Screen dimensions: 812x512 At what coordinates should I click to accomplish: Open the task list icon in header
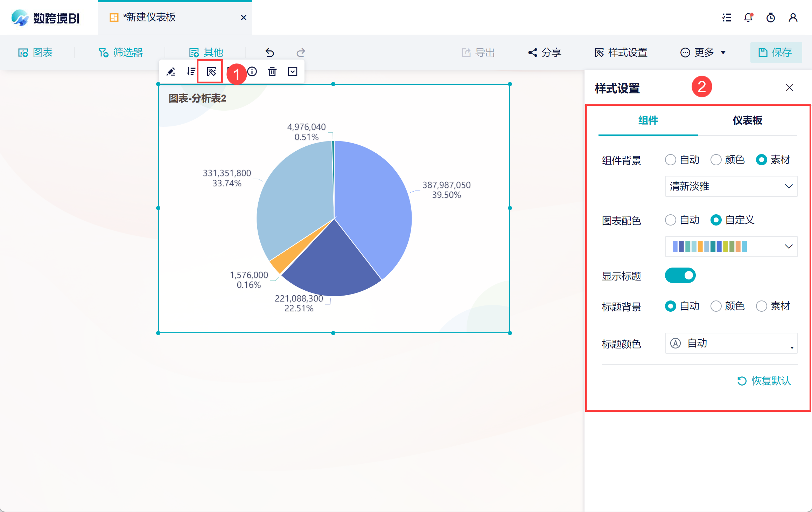[727, 18]
